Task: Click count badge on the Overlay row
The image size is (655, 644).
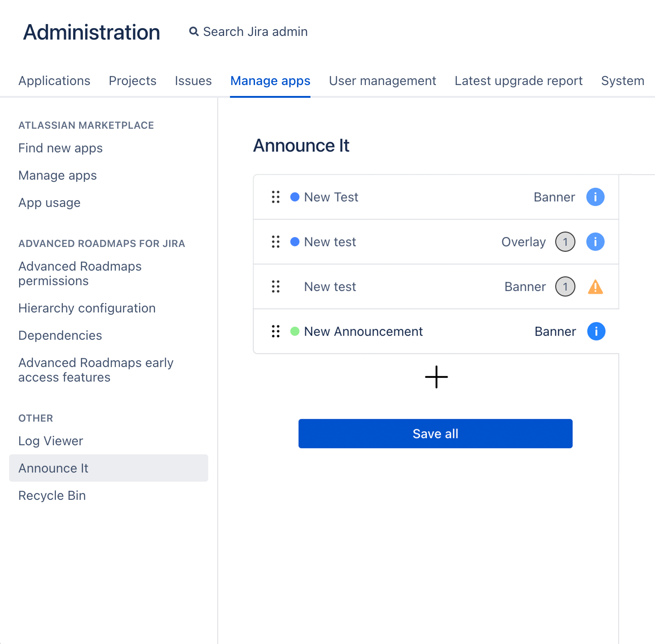Action: pos(565,242)
